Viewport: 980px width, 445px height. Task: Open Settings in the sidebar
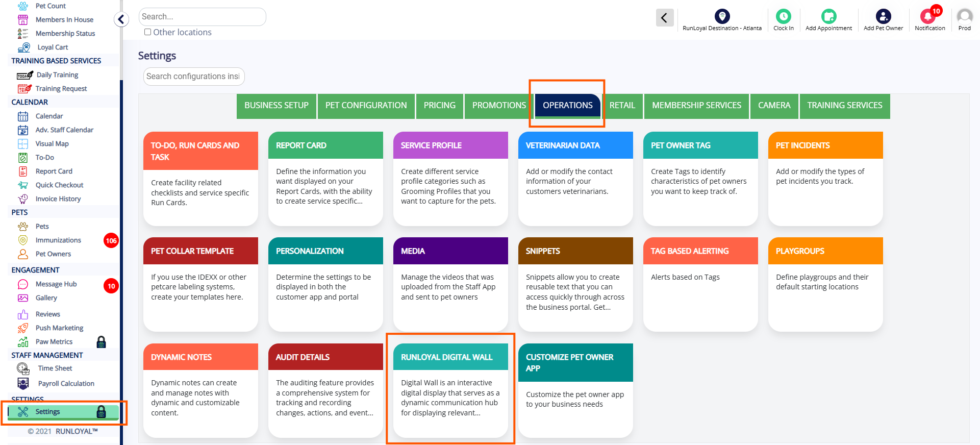63,412
